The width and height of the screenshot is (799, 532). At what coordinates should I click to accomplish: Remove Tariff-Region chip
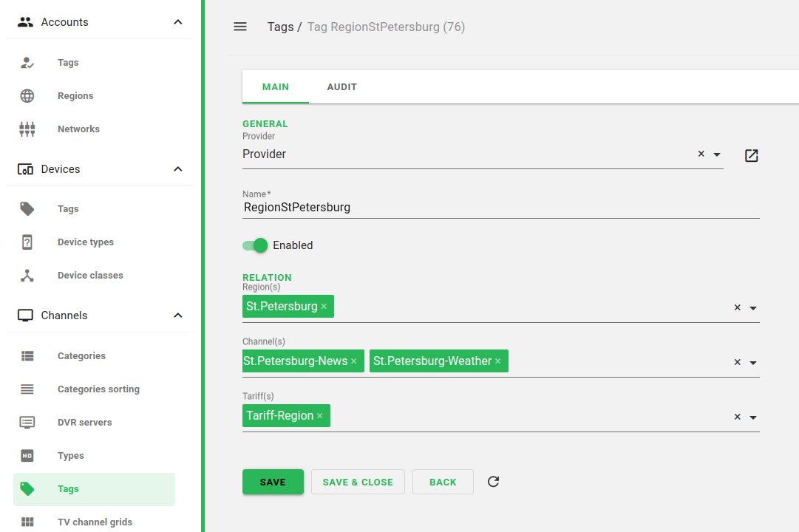coord(320,416)
